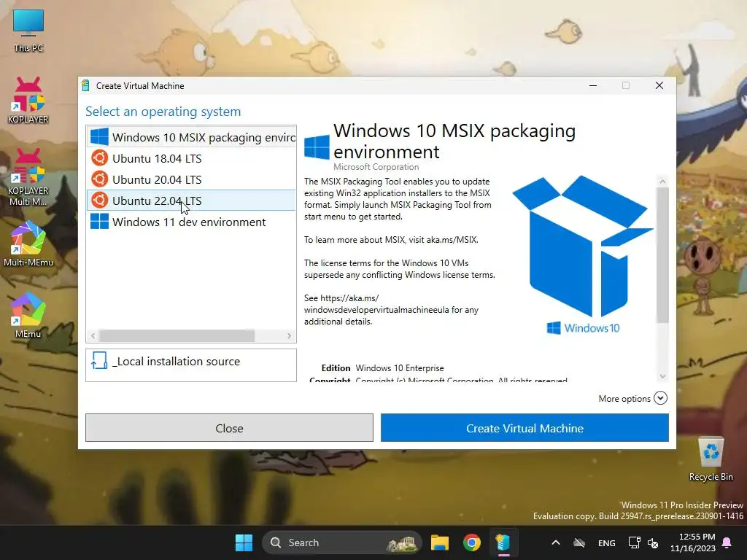
Task: Select Windows 11 dev environment
Action: (x=191, y=222)
